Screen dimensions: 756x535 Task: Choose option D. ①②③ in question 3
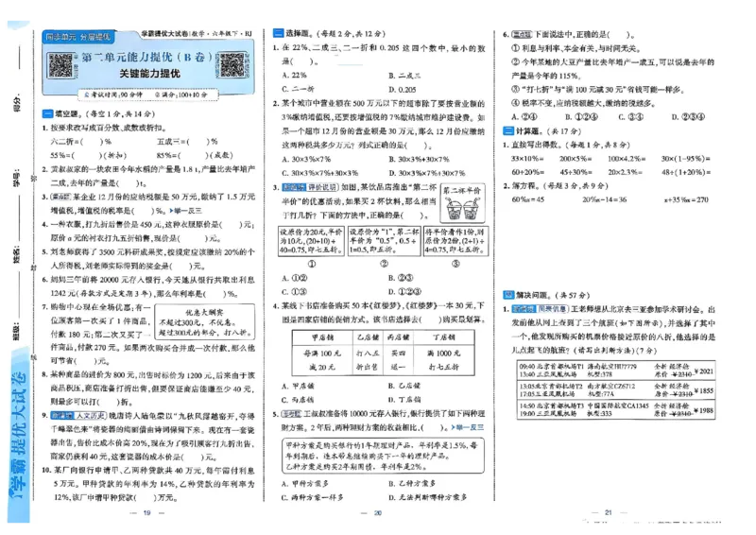pyautogui.click(x=405, y=292)
